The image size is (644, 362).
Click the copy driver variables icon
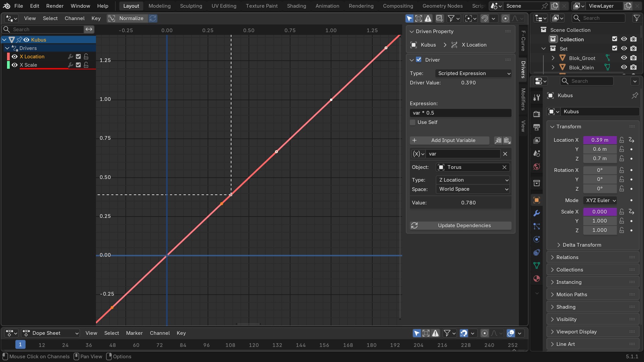tap(498, 140)
